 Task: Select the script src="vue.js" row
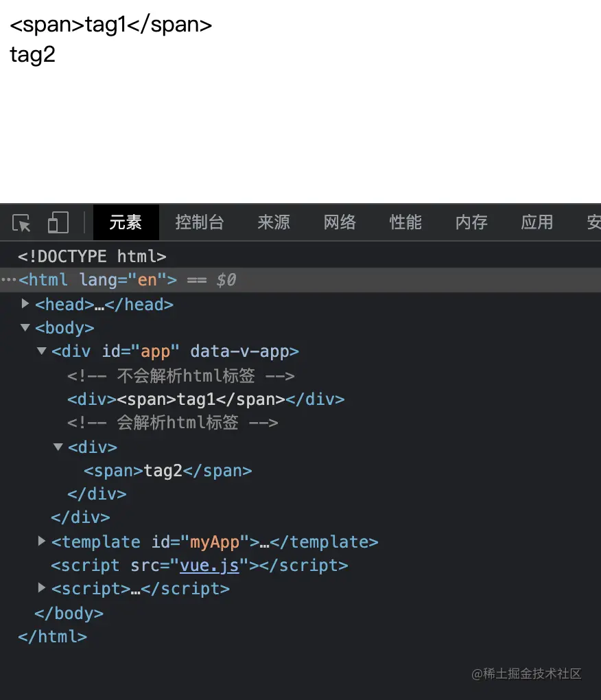click(x=200, y=565)
